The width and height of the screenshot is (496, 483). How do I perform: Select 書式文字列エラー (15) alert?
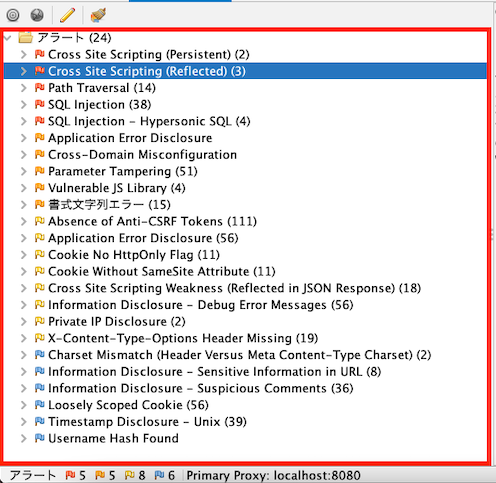click(109, 204)
